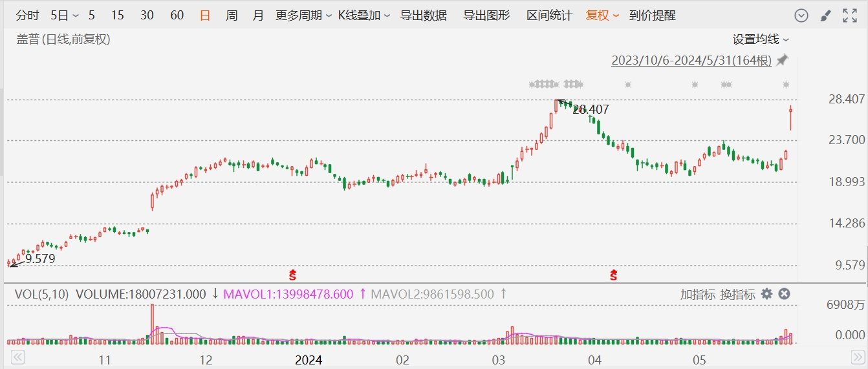Switch to daily 日 K-line period
Screen dimensions: 868x369
[205, 16]
